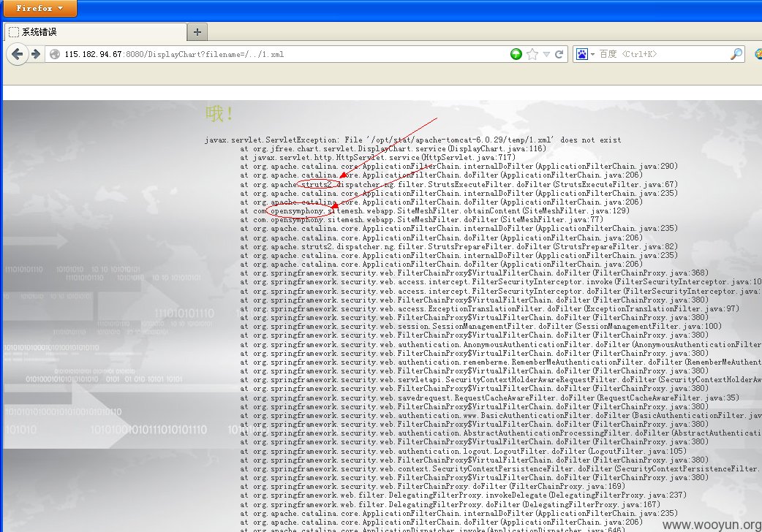Select the 系统错误 browser tab
Screen dimensions: 762x532
pyautogui.click(x=96, y=32)
